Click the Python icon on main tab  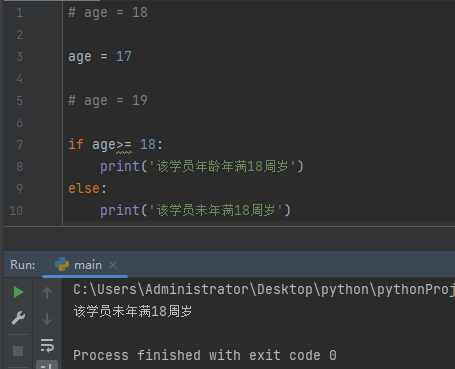62,264
